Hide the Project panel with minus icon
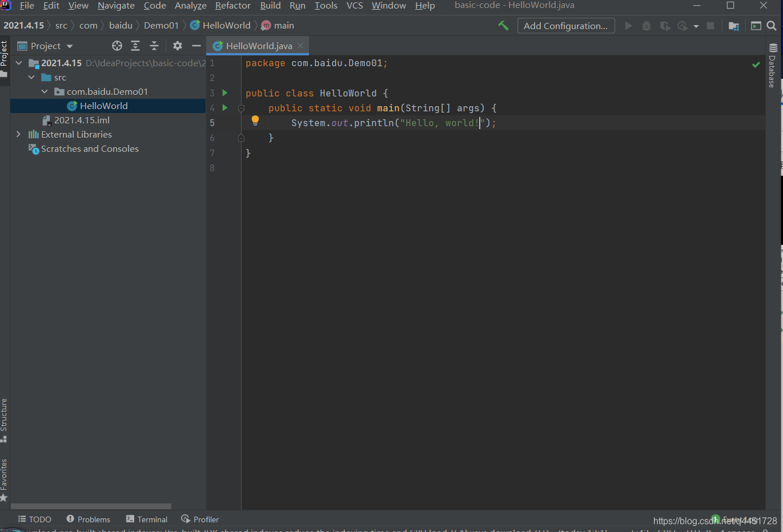 pos(196,46)
